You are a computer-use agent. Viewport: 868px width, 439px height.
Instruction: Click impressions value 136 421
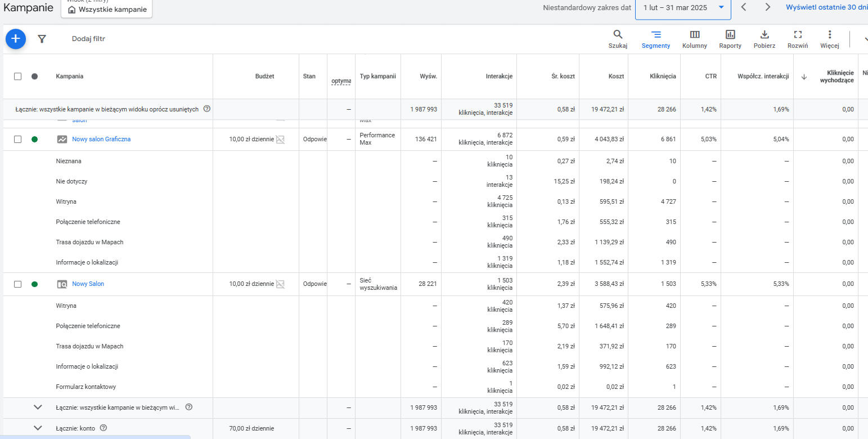tap(425, 140)
